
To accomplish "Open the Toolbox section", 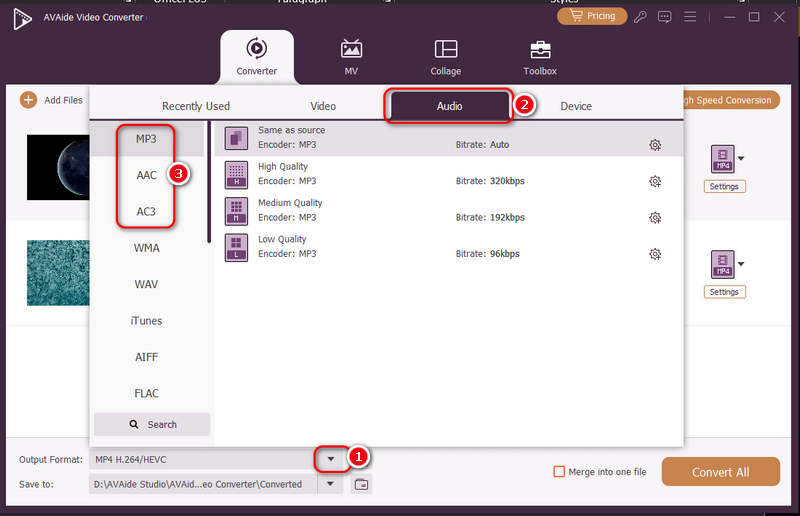I will (540, 57).
